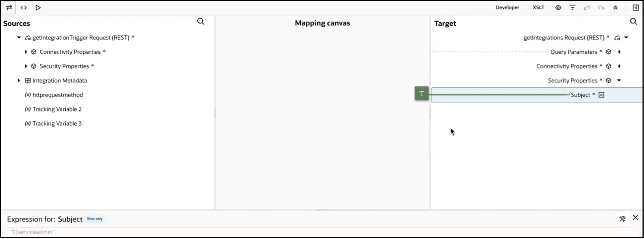This screenshot has width=644, height=239.
Task: Switch to XSLT view
Action: coord(538,7)
